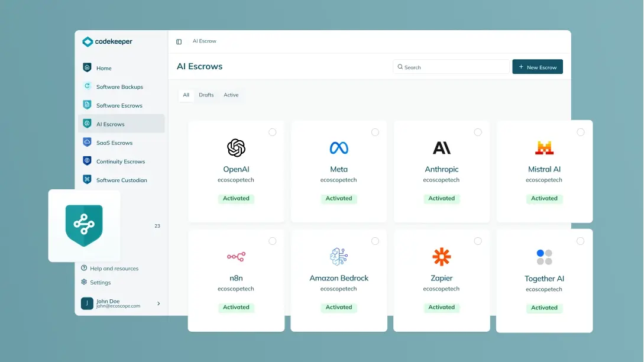Click the codekeeper logo
The image size is (644, 362).
coord(108,41)
